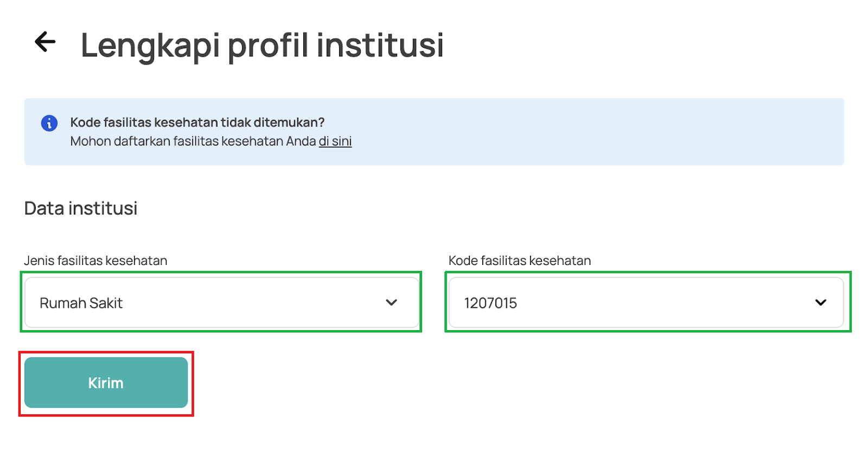This screenshot has width=868, height=474.
Task: Click the chevron beside Rumah Sakit
Action: point(392,302)
